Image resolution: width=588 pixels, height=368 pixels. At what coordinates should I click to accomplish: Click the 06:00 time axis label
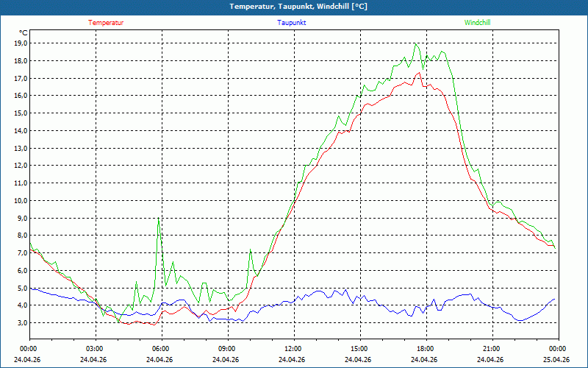coord(160,349)
